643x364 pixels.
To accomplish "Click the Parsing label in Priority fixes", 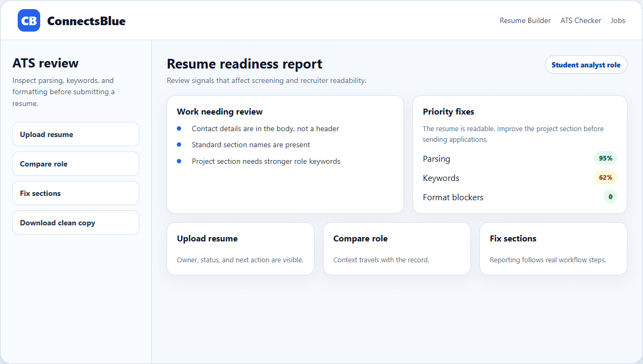I will [x=436, y=159].
